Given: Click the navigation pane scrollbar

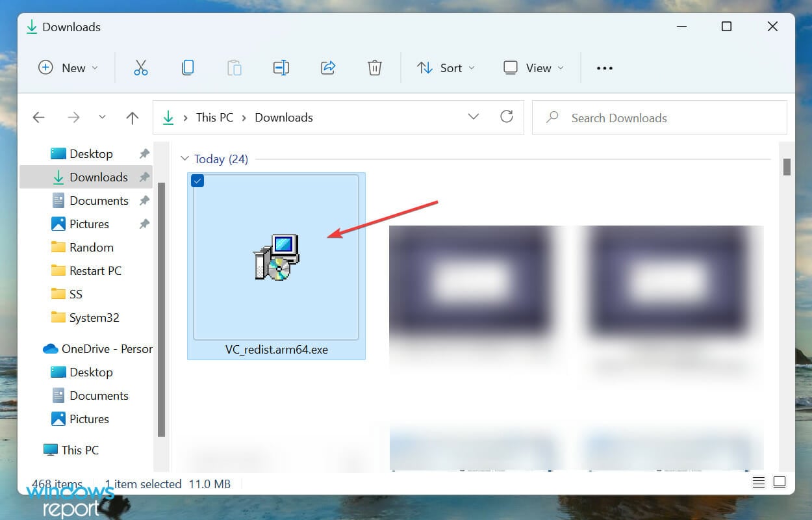Looking at the screenshot, I should (x=162, y=309).
